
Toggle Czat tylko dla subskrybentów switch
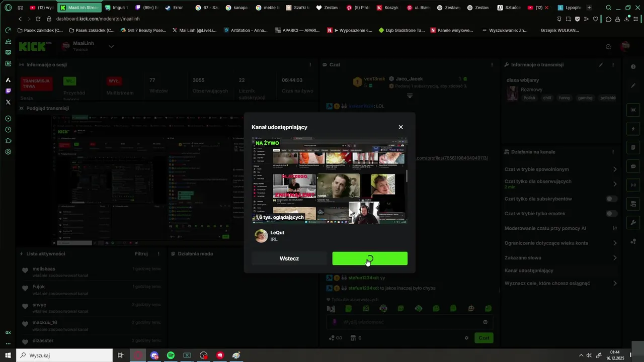click(x=611, y=199)
